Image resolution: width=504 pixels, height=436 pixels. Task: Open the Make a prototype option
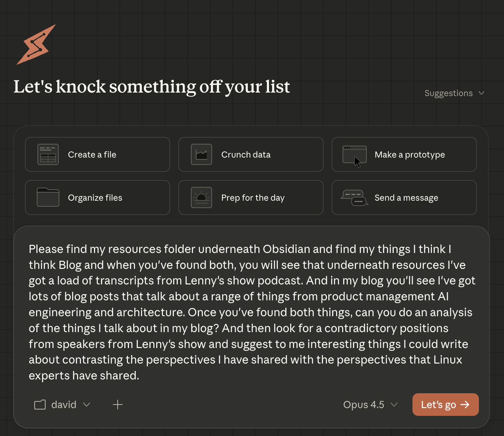pos(404,154)
